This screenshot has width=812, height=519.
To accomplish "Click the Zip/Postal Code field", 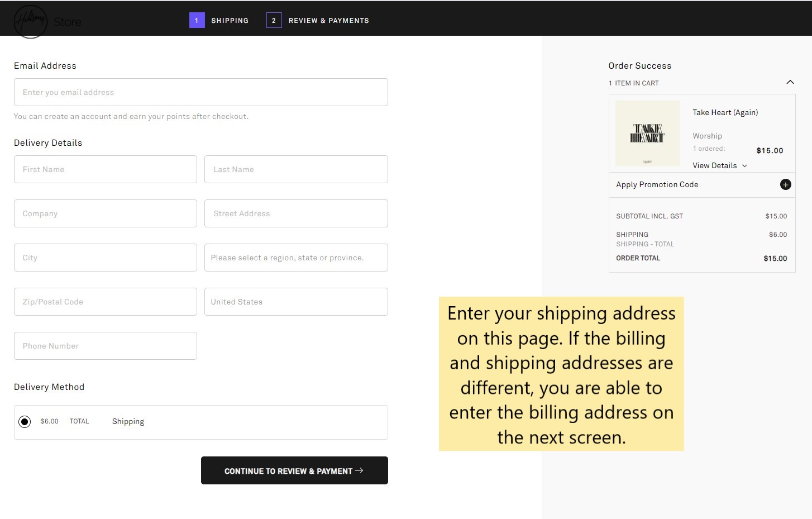I will 106,302.
